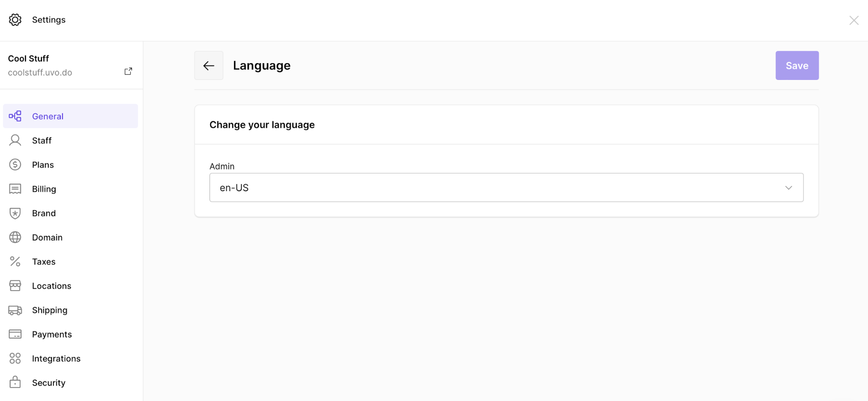Viewport: 868px width, 401px height.
Task: Select the Staff icon in the sidebar
Action: tap(15, 140)
